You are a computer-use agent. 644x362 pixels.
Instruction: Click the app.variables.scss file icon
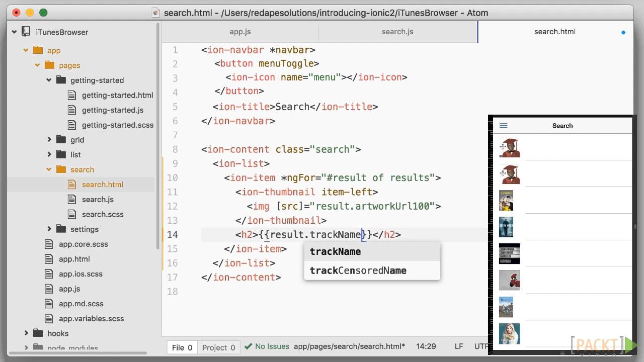(49, 318)
